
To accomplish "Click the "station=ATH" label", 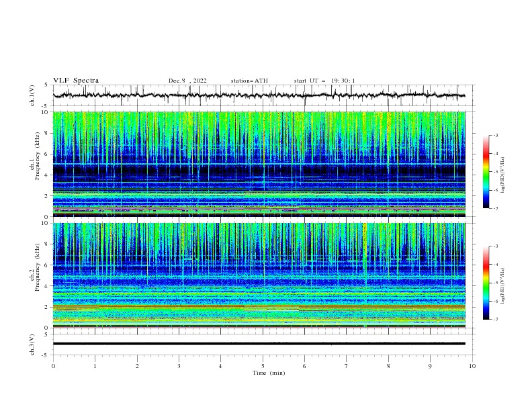I will pos(249,81).
